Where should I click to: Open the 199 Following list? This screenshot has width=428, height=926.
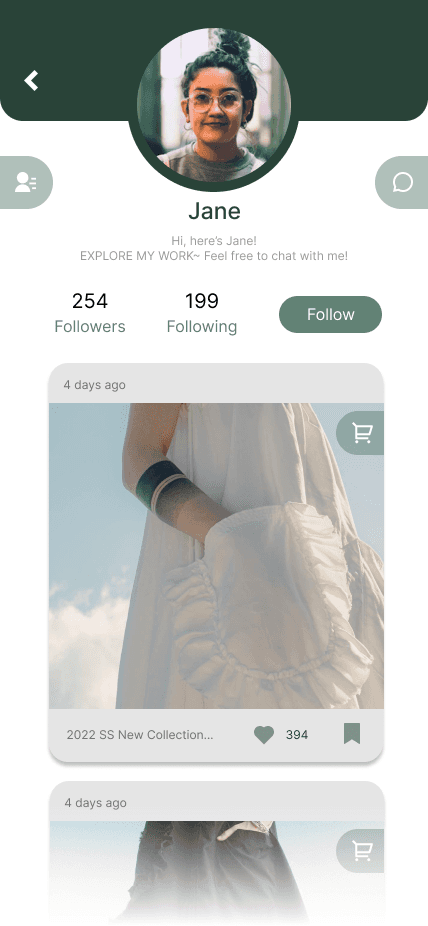(x=202, y=314)
